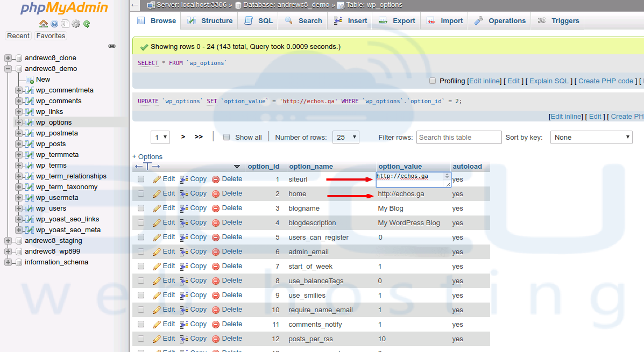The width and height of the screenshot is (644, 352).
Task: Enable the Show all checkbox
Action: tap(227, 137)
